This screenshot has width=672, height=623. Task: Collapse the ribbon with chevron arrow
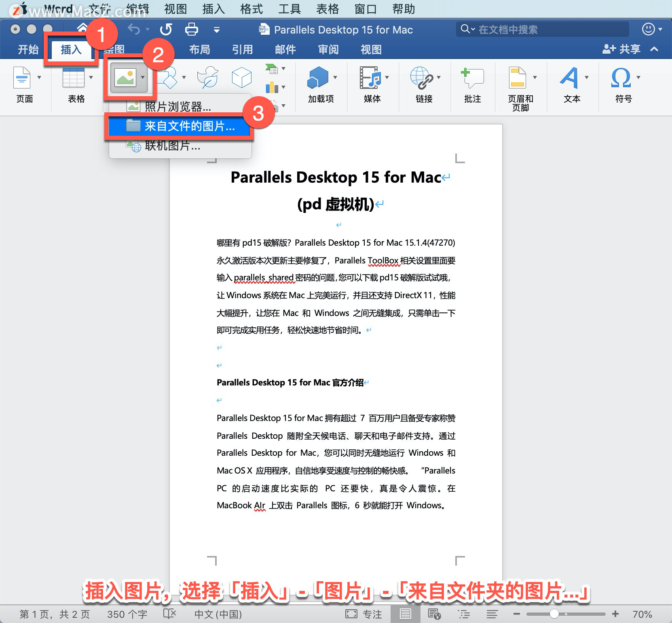pyautogui.click(x=654, y=49)
